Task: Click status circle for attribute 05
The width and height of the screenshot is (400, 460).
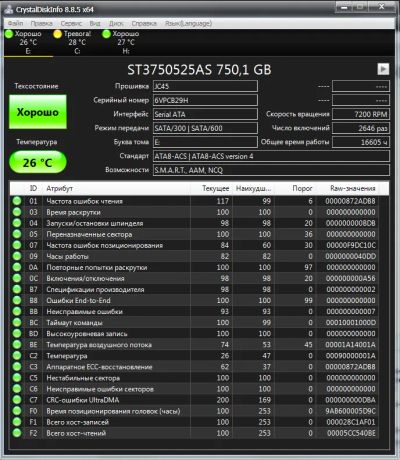Action: coord(17,234)
